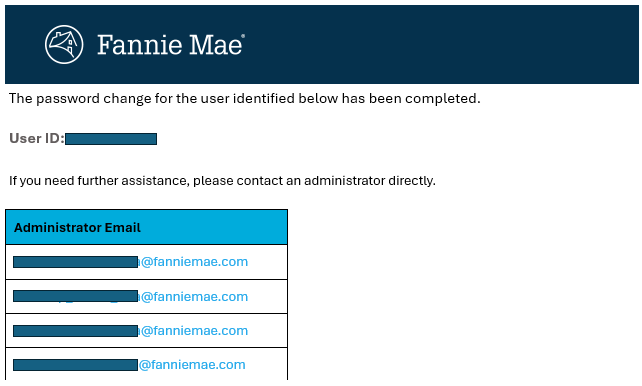Click the redacted name in the third email row
This screenshot has height=386, width=642.
click(x=75, y=331)
